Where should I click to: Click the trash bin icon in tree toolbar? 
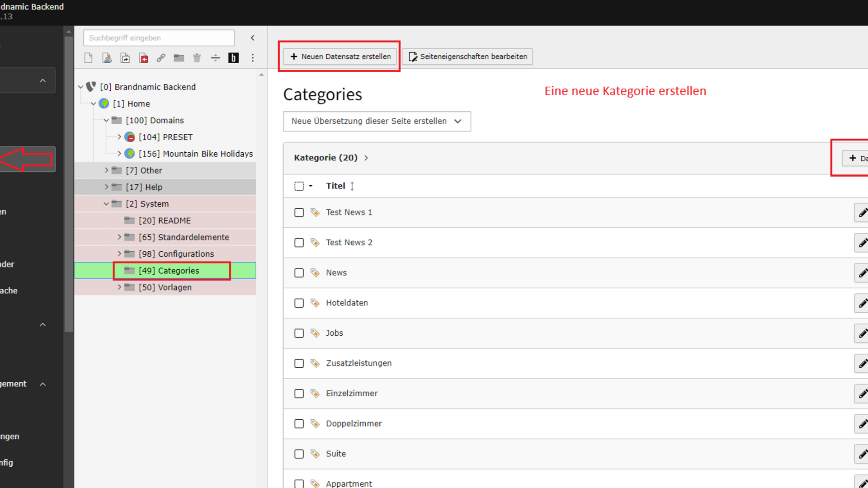197,58
